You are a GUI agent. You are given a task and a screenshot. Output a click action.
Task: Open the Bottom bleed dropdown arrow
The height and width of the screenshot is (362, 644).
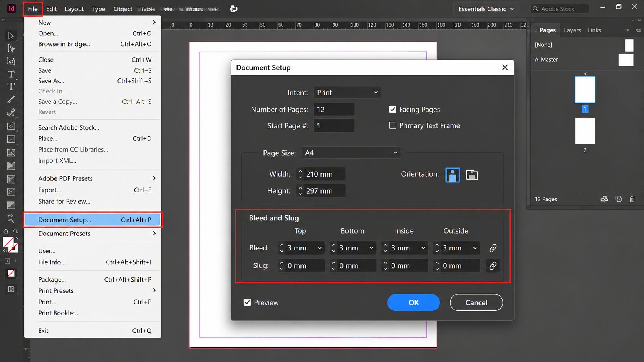click(371, 248)
